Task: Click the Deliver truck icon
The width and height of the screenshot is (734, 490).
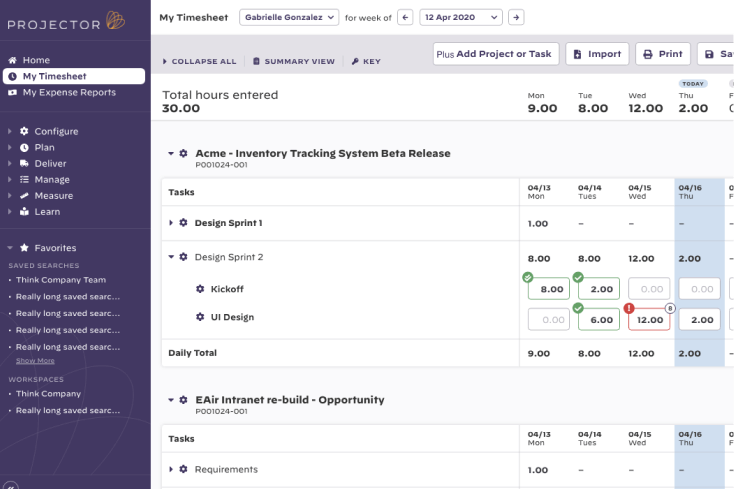Action: [24, 163]
